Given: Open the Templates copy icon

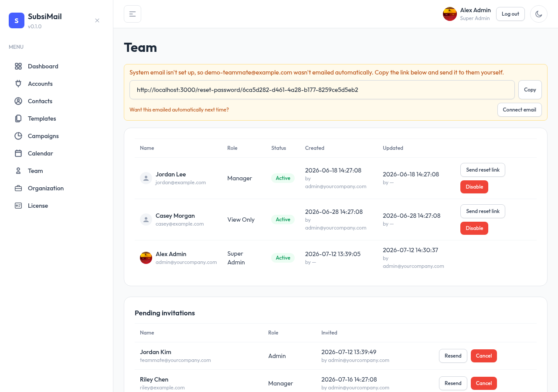Looking at the screenshot, I should pyautogui.click(x=18, y=118).
